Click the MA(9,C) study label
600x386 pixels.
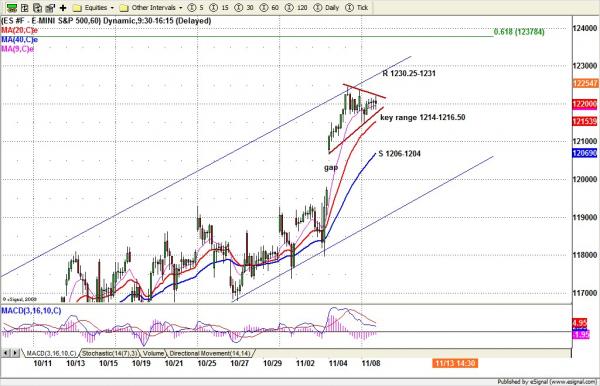tap(17, 49)
